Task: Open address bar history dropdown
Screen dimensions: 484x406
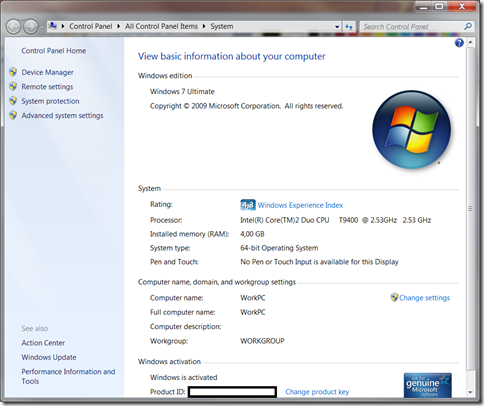Action: [337, 27]
